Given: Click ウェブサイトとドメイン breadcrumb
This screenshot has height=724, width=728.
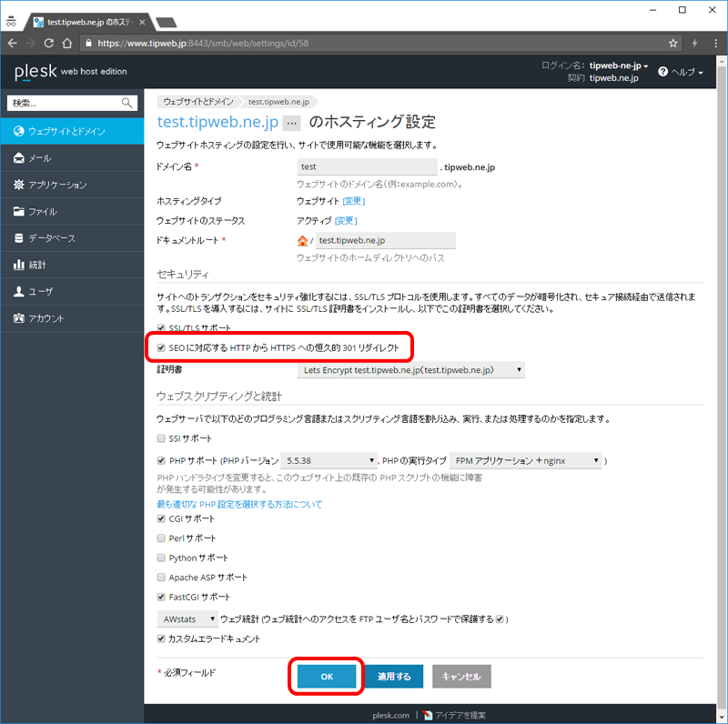Looking at the screenshot, I should click(198, 102).
